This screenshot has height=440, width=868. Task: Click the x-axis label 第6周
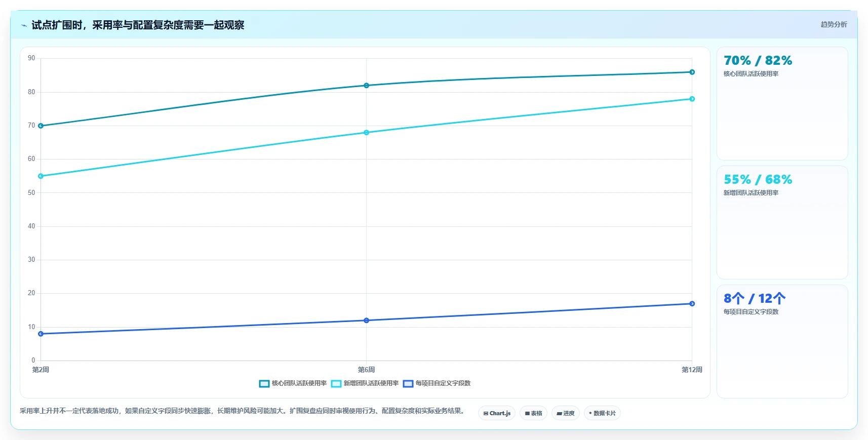pos(367,370)
